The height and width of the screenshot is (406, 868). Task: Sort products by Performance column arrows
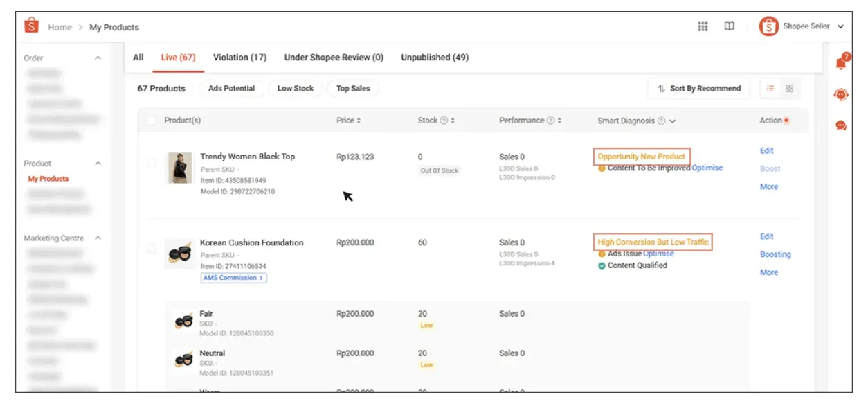pos(559,121)
